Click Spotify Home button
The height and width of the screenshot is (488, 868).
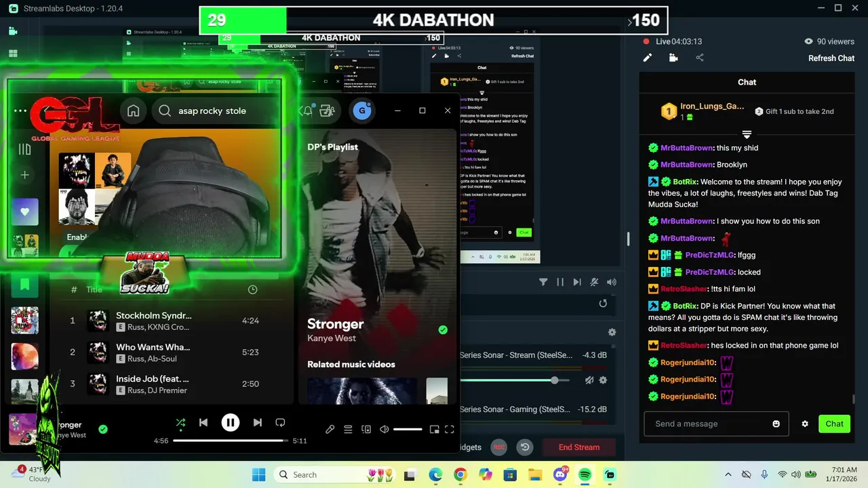coord(134,110)
